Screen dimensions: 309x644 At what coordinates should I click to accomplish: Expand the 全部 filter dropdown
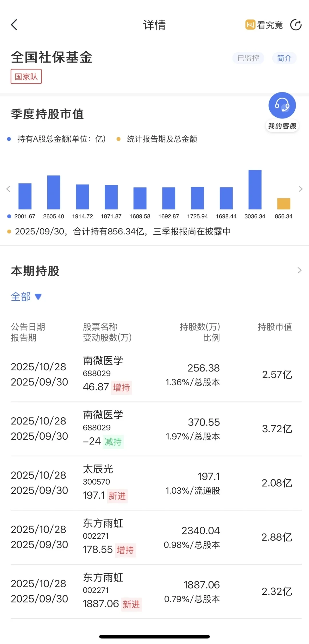click(x=26, y=297)
